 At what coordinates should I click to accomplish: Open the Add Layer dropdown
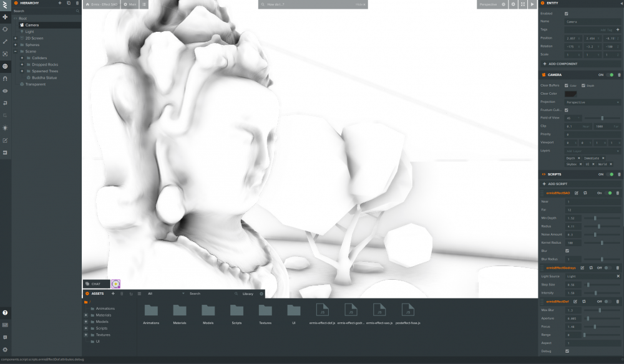point(593,151)
